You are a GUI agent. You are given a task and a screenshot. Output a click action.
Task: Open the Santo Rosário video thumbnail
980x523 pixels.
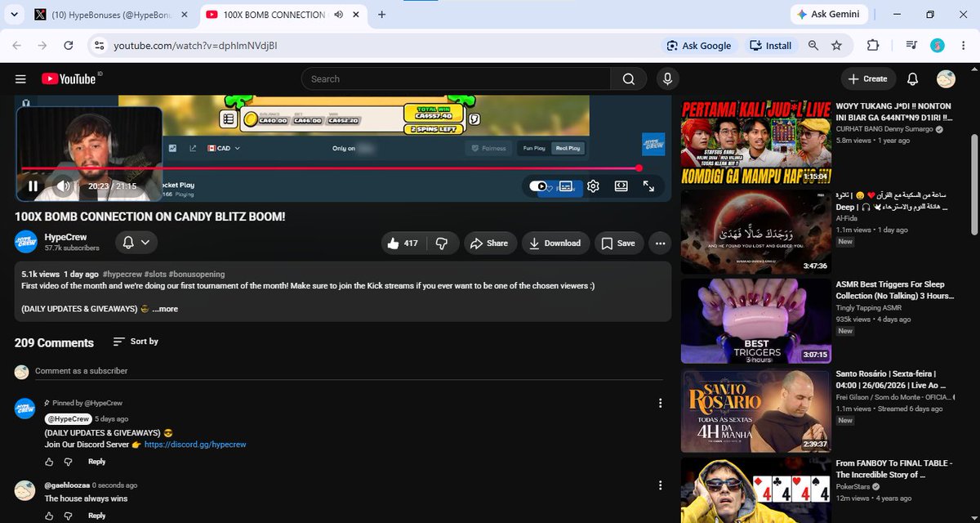coord(755,410)
